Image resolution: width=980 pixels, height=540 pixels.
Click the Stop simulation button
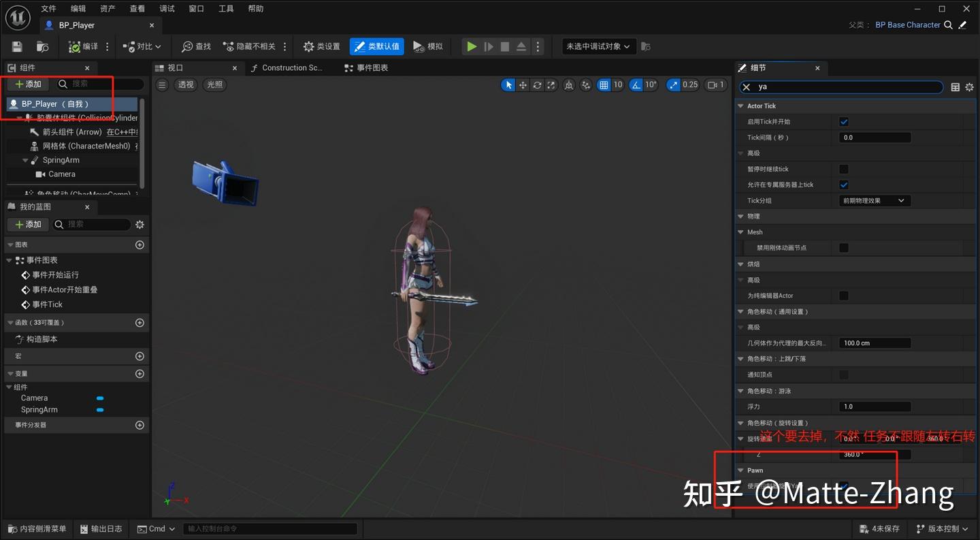(505, 46)
